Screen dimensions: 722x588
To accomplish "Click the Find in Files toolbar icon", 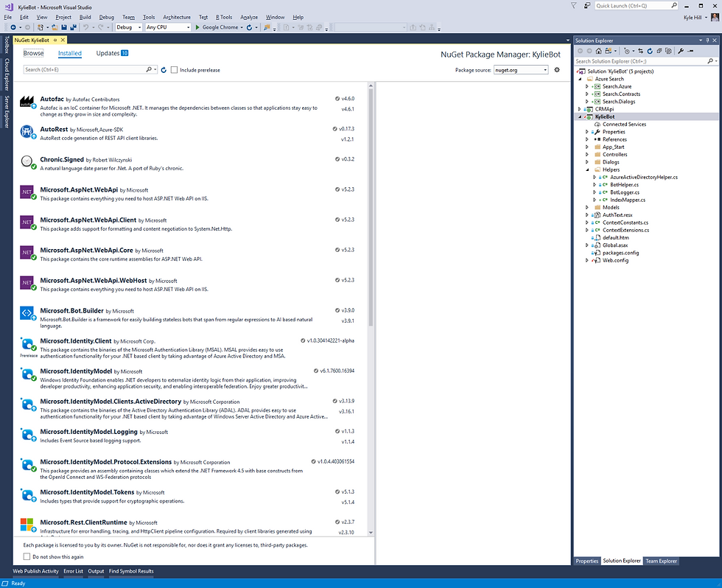I will pyautogui.click(x=267, y=27).
